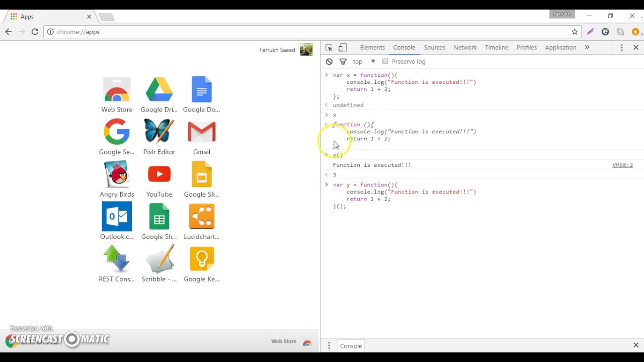
Task: Launch the Pixlr Editor app icon
Action: tap(159, 132)
